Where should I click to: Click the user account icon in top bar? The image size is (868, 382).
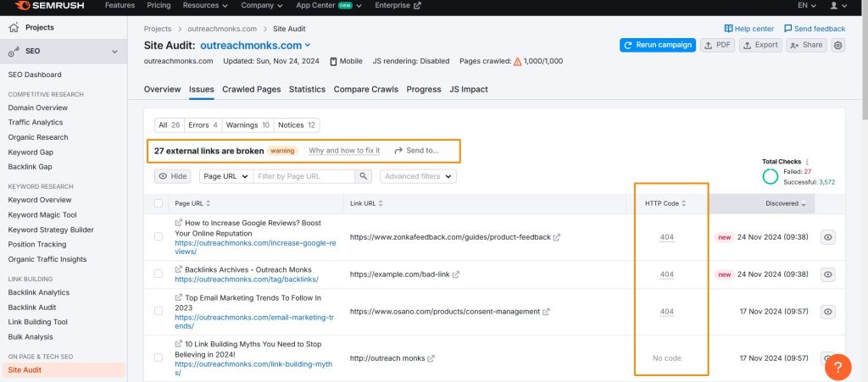pos(838,6)
